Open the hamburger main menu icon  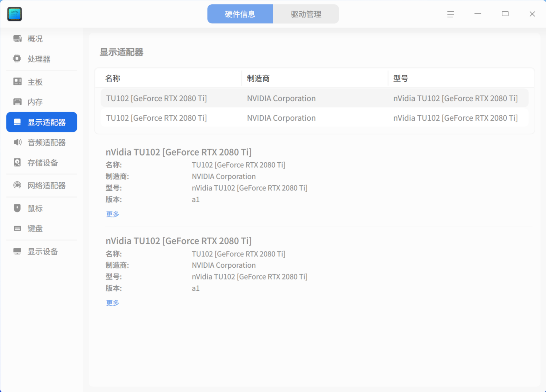coord(450,14)
